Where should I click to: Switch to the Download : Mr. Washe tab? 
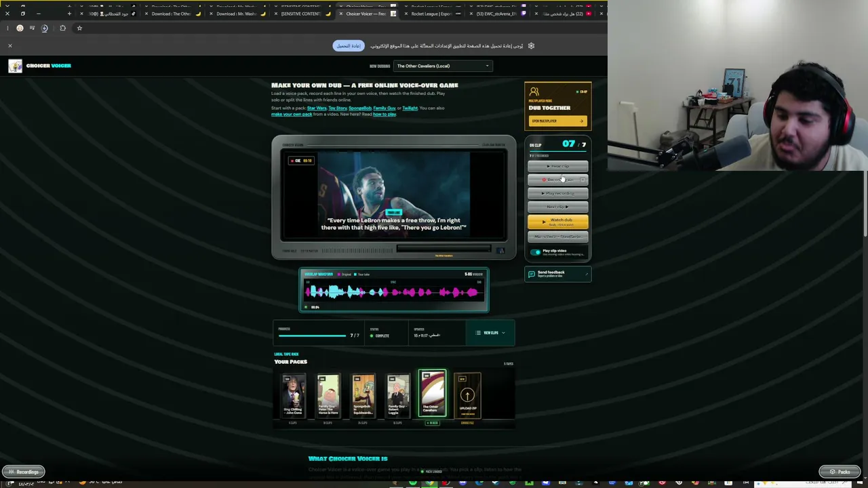click(237, 14)
